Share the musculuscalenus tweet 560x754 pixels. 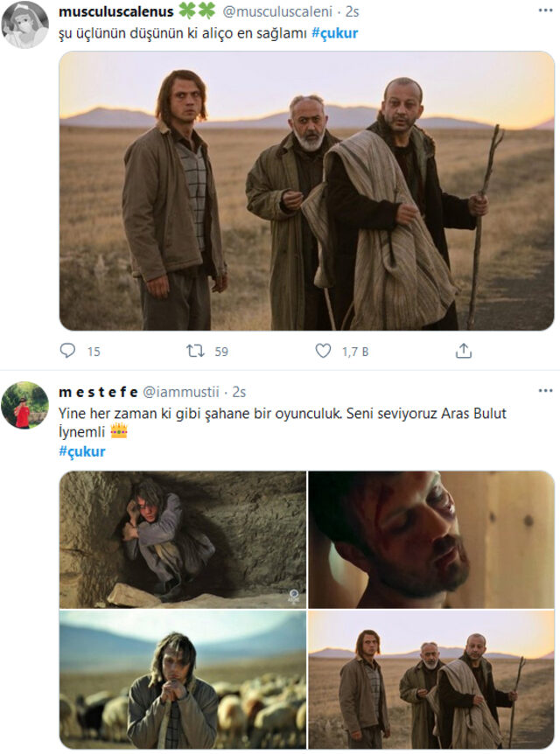pos(464,351)
